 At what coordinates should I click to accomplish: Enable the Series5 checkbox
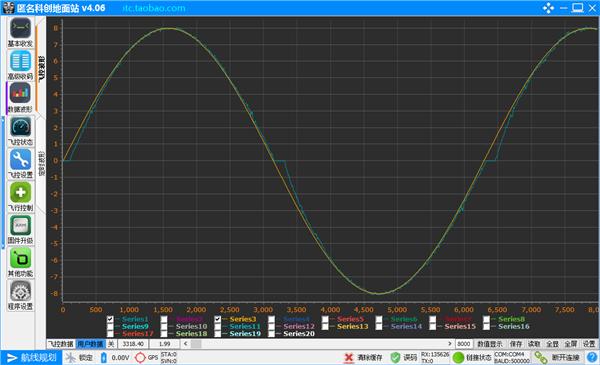(325, 319)
